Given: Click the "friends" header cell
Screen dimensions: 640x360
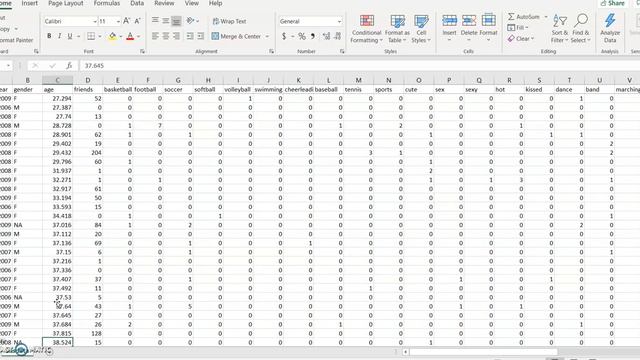Looking at the screenshot, I should coord(88,89).
